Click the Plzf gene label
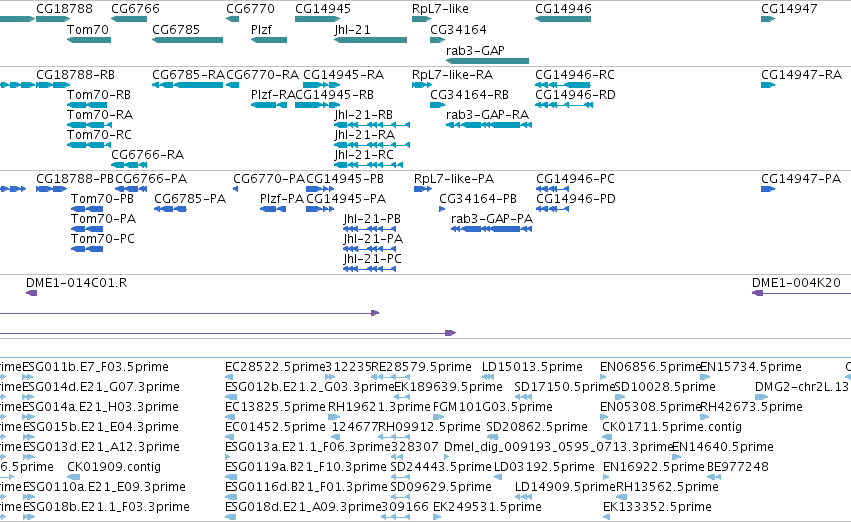The width and height of the screenshot is (851, 522). pos(261,30)
